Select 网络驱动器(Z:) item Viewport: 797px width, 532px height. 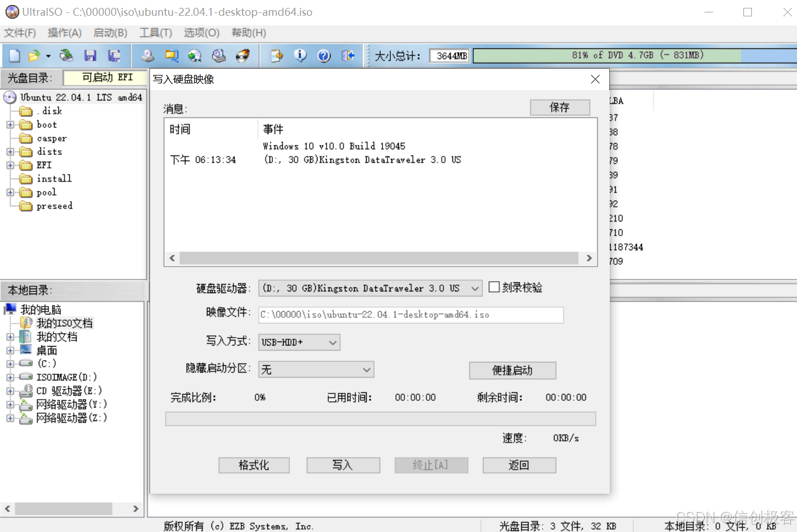point(72,418)
